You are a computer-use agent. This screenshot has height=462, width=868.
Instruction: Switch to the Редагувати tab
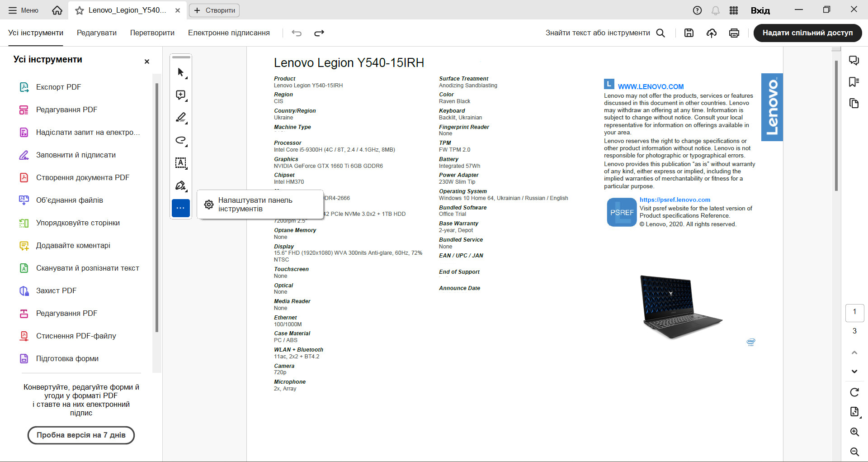coord(97,33)
